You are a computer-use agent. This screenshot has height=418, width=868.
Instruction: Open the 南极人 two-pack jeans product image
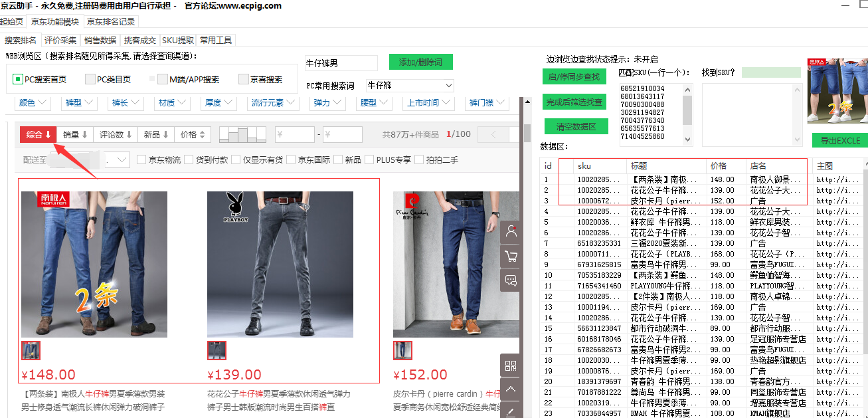tap(94, 264)
